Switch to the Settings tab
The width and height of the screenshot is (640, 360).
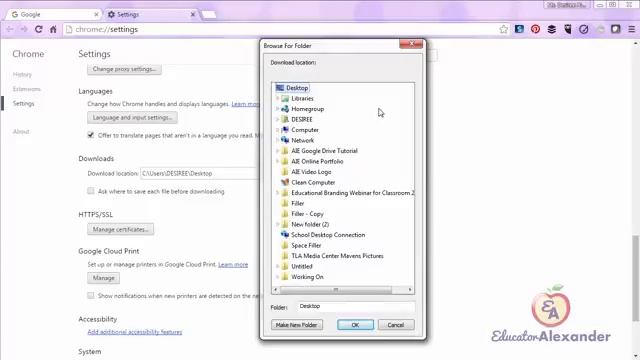tap(150, 14)
